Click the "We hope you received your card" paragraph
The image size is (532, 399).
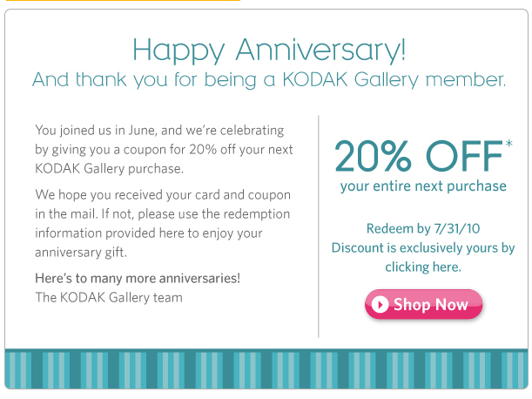coord(163,223)
